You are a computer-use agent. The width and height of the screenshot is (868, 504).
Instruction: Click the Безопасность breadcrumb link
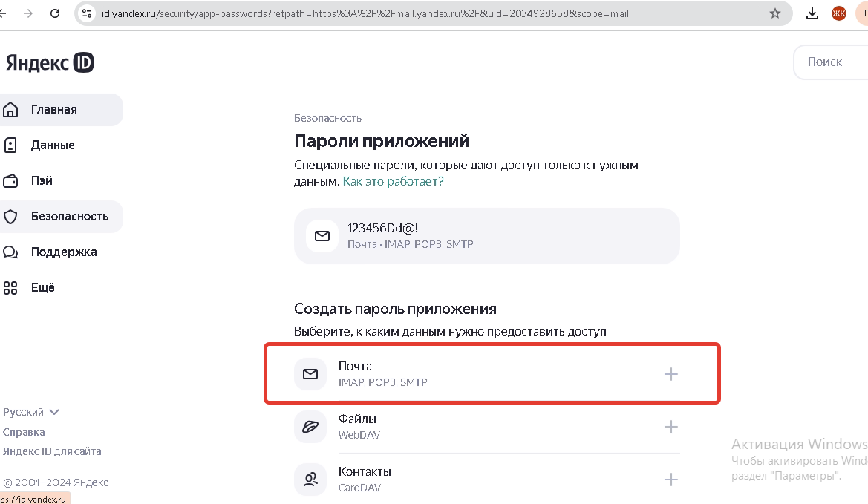(327, 119)
